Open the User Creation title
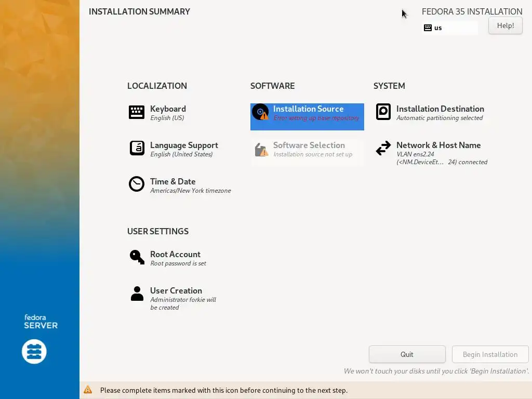Image resolution: width=532 pixels, height=399 pixels. (x=176, y=290)
